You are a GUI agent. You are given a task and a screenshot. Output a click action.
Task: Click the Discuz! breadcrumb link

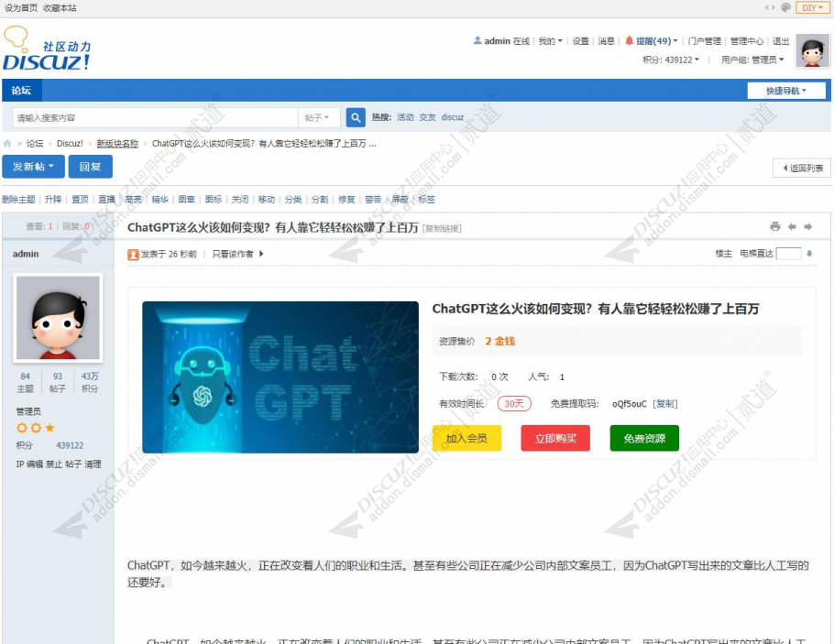tap(70, 144)
